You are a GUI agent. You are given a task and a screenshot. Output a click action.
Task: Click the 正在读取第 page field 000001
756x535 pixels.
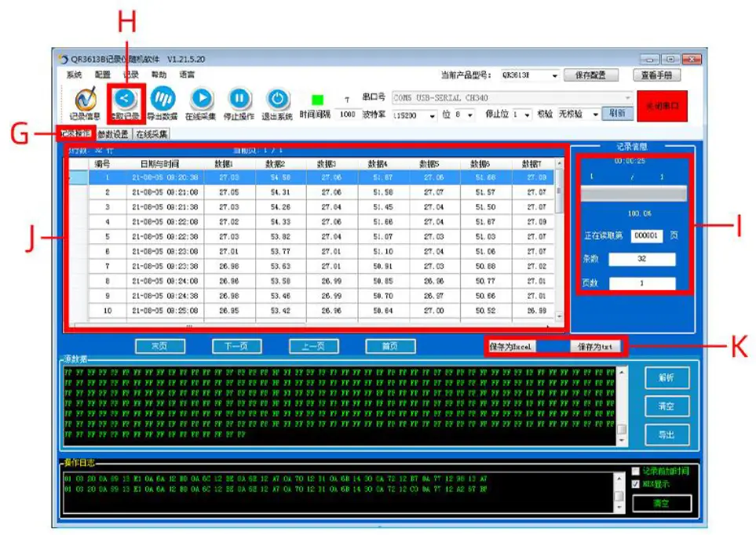pos(646,235)
